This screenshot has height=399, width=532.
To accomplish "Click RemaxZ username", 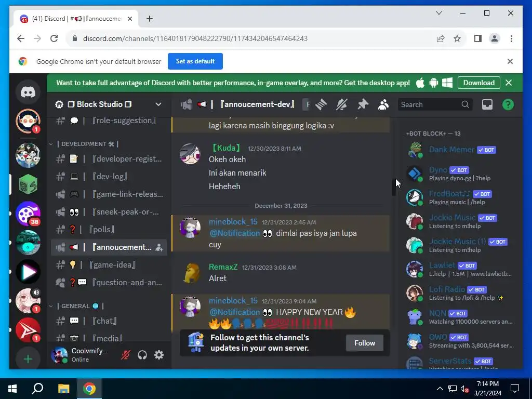I will tap(223, 267).
